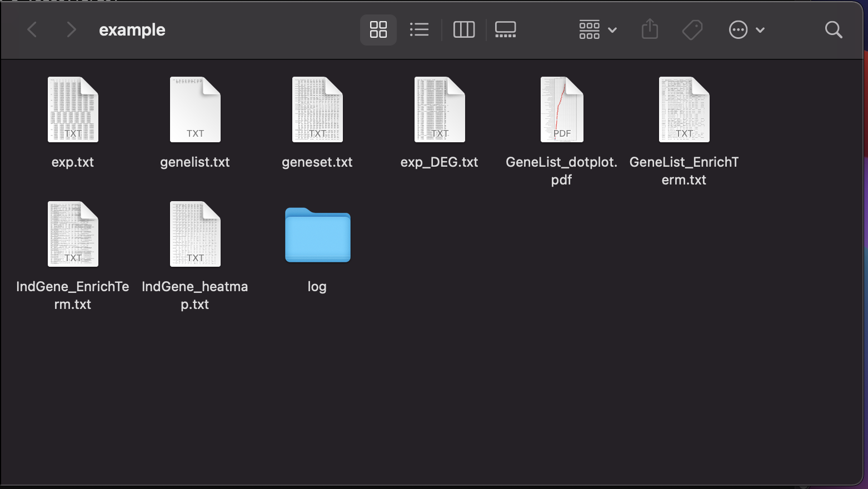Switch to gallery view

505,29
